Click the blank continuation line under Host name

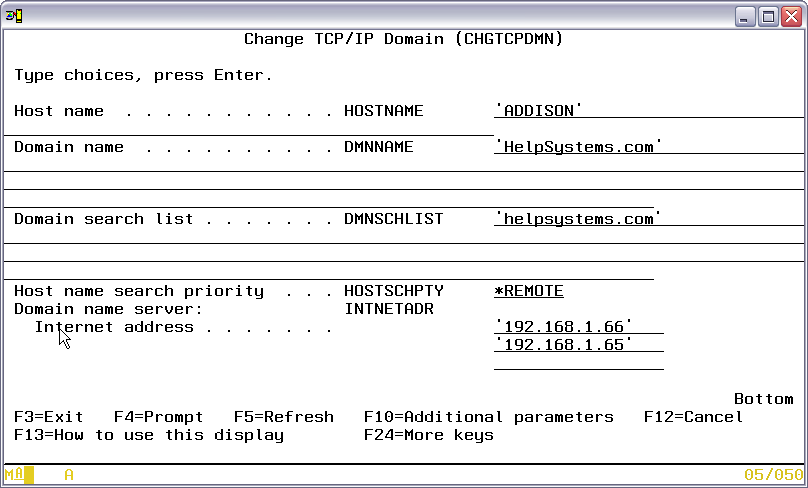pyautogui.click(x=250, y=128)
